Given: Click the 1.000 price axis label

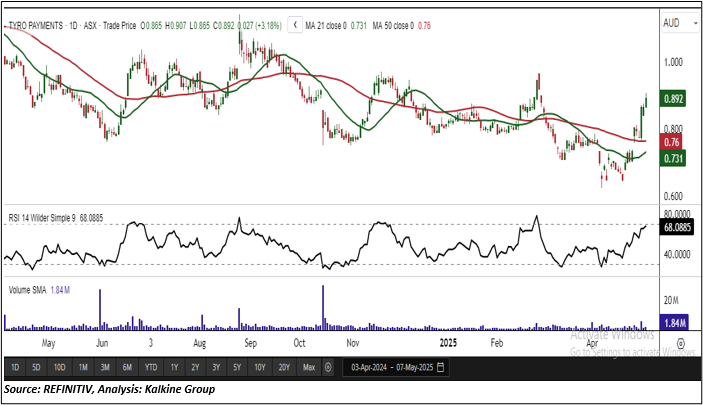Looking at the screenshot, I should click(673, 62).
